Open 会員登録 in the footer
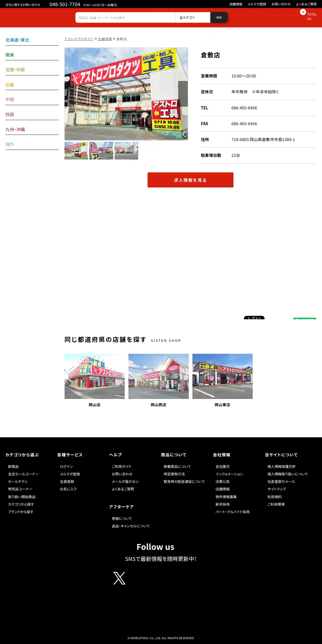This screenshot has height=644, width=322. pyautogui.click(x=67, y=482)
